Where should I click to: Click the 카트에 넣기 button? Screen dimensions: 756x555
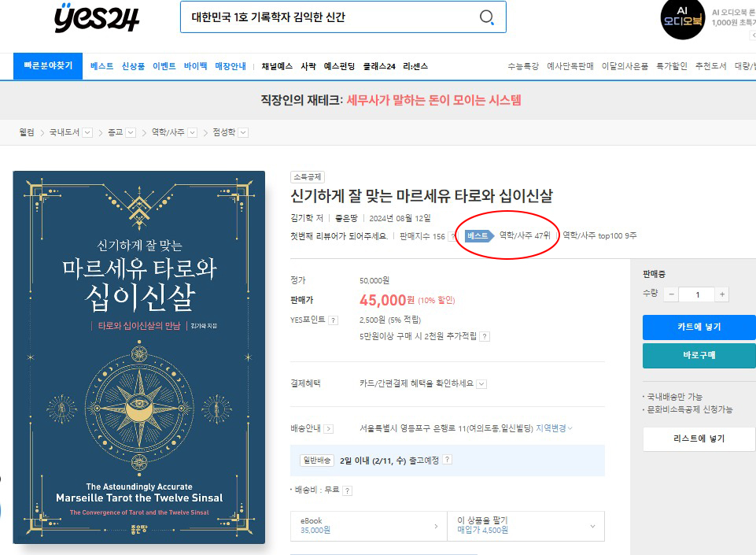(699, 327)
